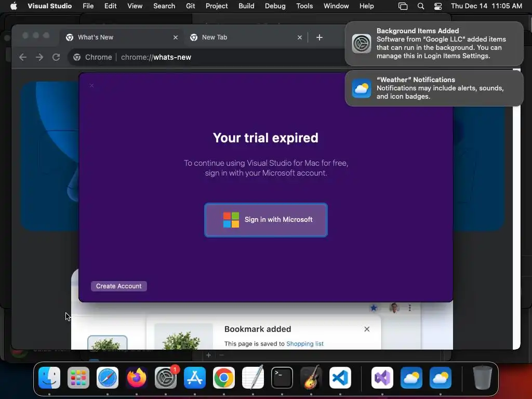Viewport: 532px width, 399px height.
Task: Open the Visual Studio app menu
Action: [49, 6]
